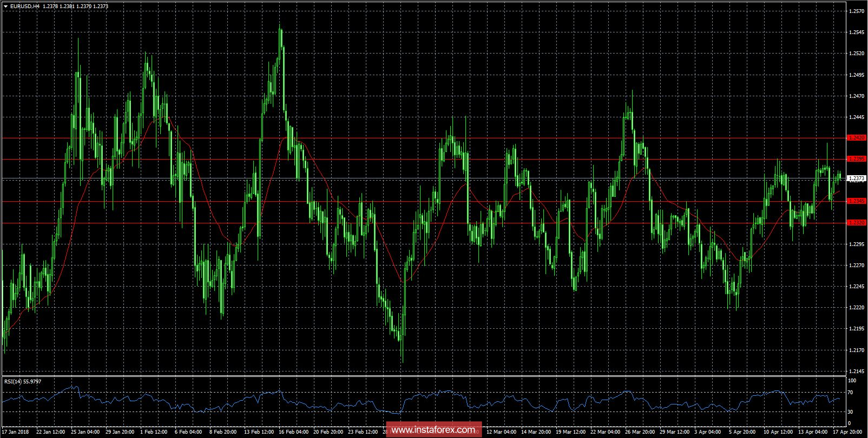Click the 1.2270 price scale value
Viewport: 868px width, 438px height.
(x=857, y=265)
